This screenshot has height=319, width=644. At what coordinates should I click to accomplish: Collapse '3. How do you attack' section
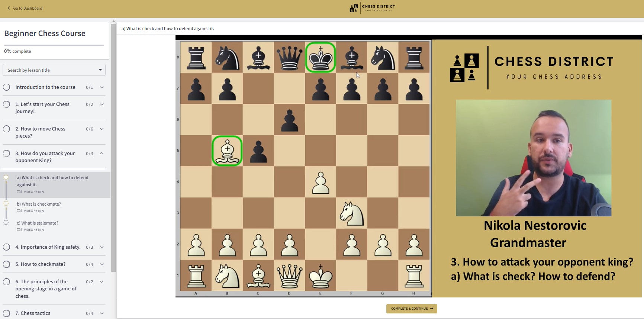[x=102, y=154]
